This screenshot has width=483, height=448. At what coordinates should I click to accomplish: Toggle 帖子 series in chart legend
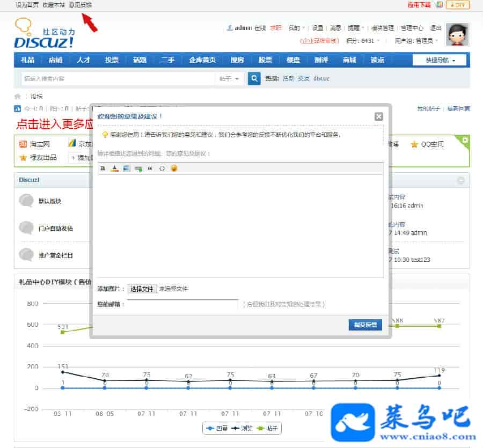[267, 428]
